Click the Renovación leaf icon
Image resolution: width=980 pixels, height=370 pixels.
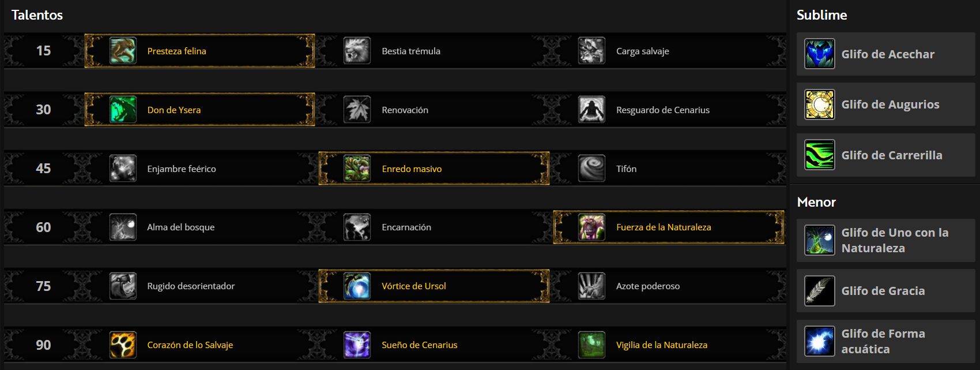357,110
